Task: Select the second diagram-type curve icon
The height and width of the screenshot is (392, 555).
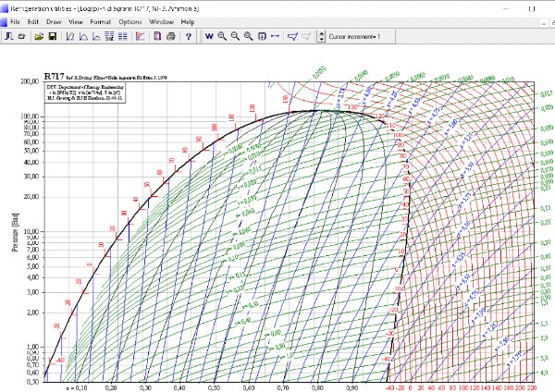Action: [83, 36]
